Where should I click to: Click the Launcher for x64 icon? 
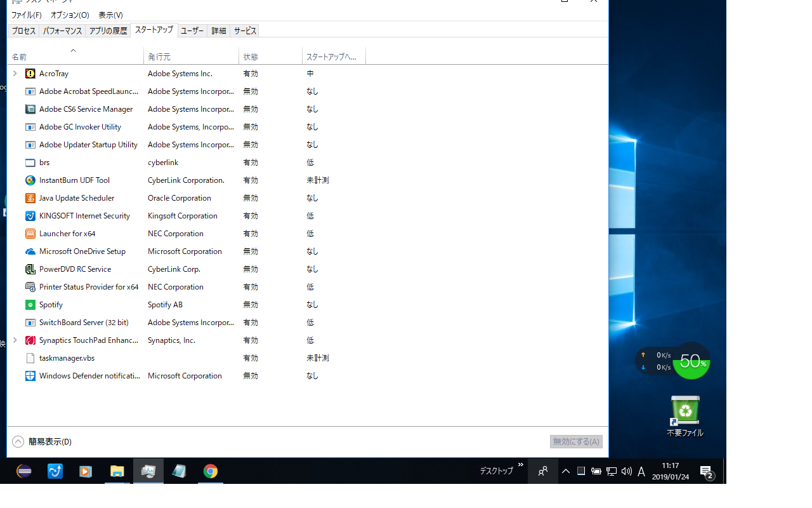click(x=30, y=234)
